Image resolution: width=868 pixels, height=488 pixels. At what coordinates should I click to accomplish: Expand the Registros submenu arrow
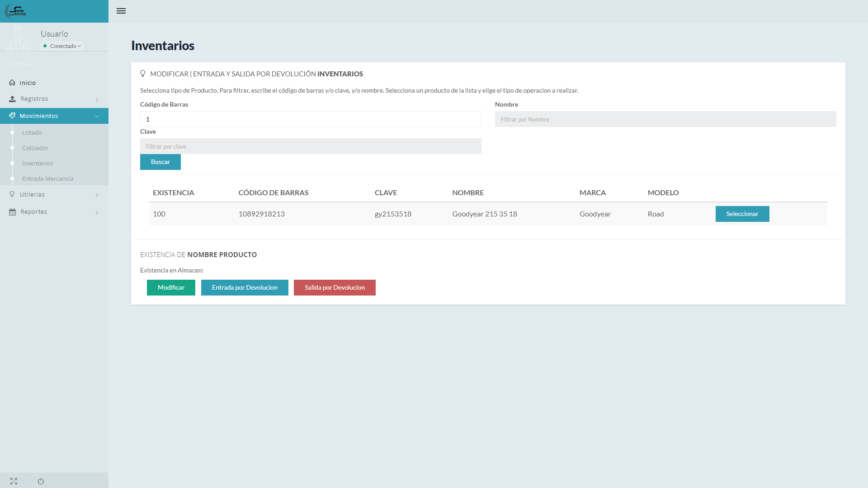click(x=97, y=99)
